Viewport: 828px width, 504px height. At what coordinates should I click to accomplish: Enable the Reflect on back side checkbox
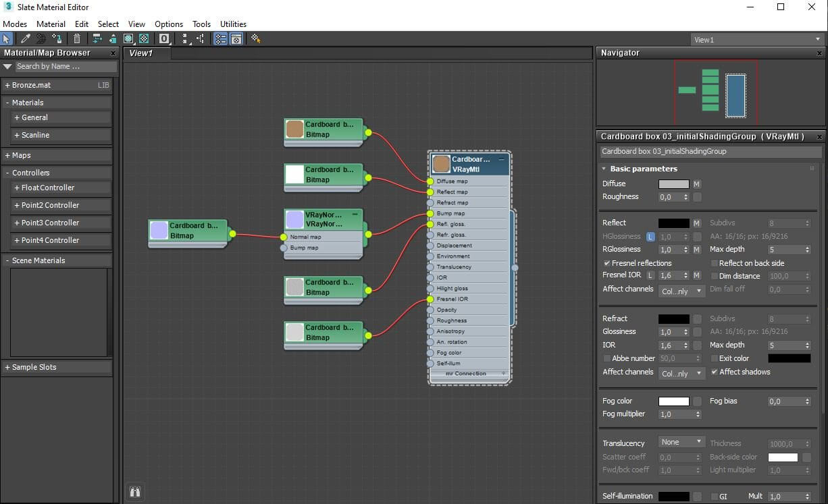(715, 263)
